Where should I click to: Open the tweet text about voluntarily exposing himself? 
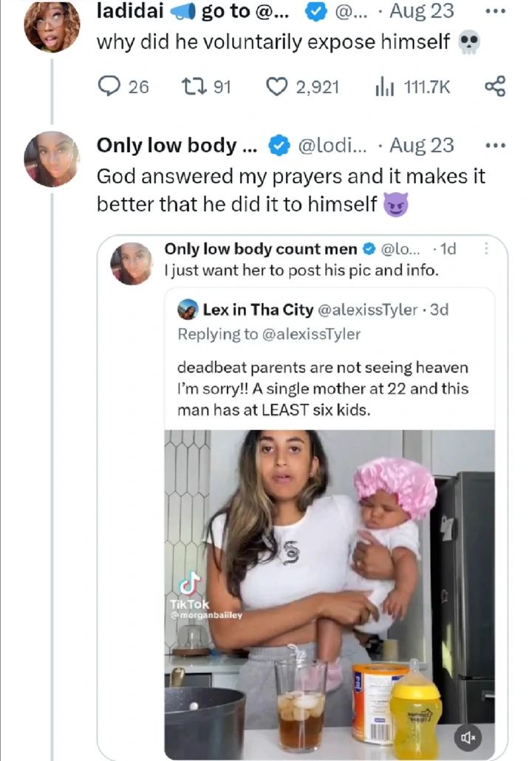pos(273,42)
